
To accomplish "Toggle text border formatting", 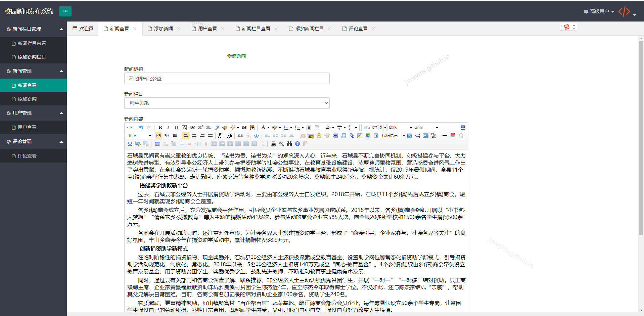I will click(x=184, y=128).
